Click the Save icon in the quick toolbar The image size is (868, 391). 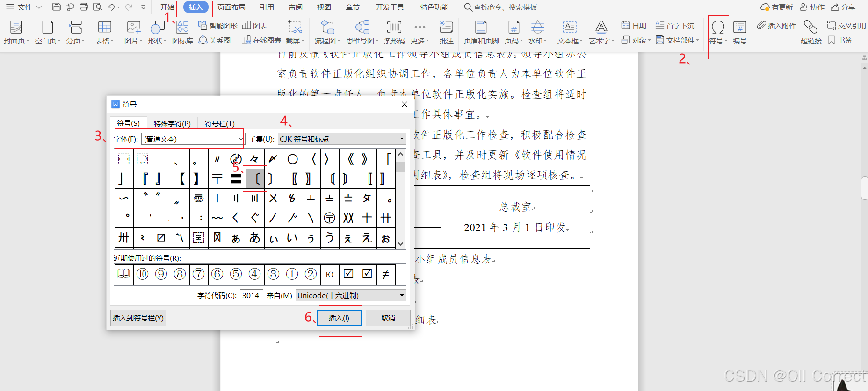(57, 7)
